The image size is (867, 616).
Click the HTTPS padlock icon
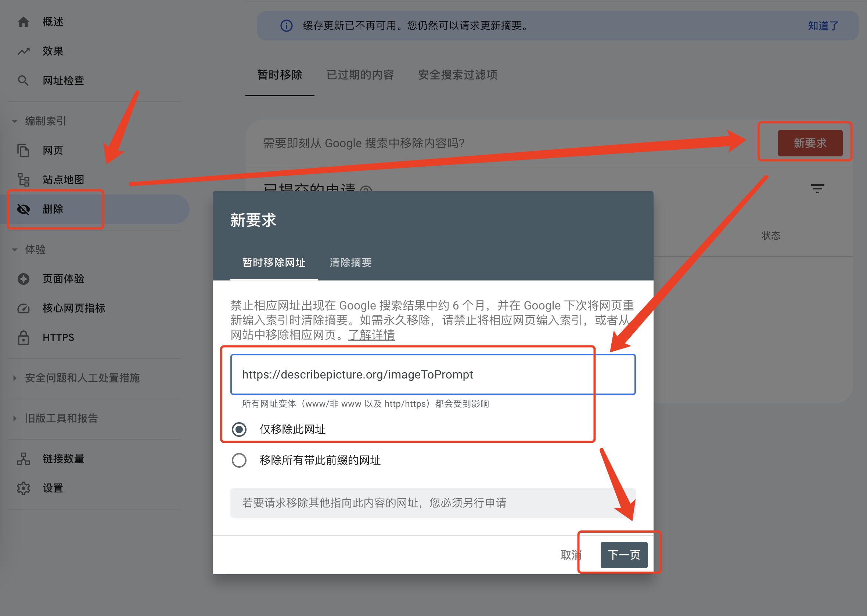[23, 337]
